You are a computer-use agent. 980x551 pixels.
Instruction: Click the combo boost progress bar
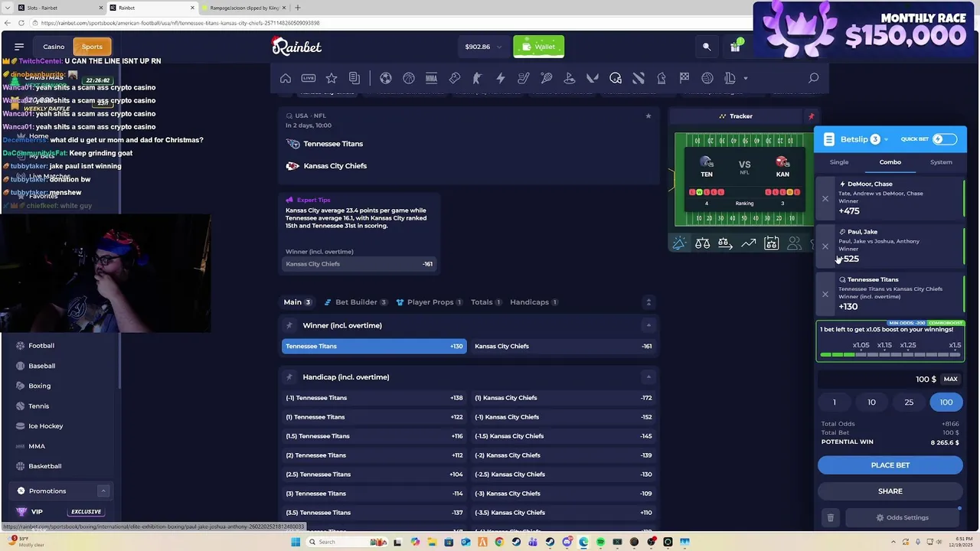click(890, 355)
